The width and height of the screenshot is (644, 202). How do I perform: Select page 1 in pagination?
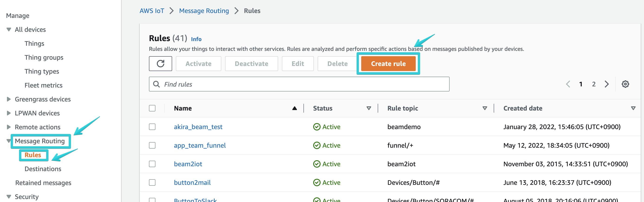[x=580, y=84]
